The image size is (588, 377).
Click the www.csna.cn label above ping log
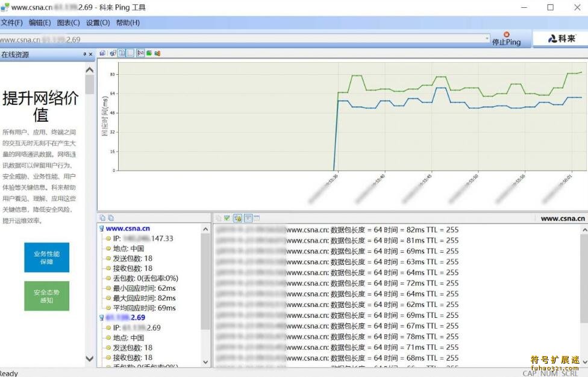point(563,218)
